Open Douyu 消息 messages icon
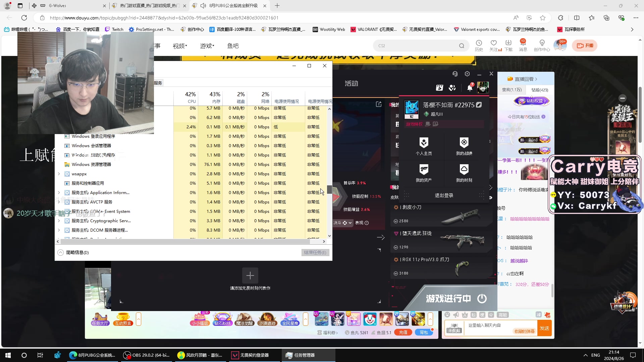This screenshot has height=362, width=644. click(523, 46)
